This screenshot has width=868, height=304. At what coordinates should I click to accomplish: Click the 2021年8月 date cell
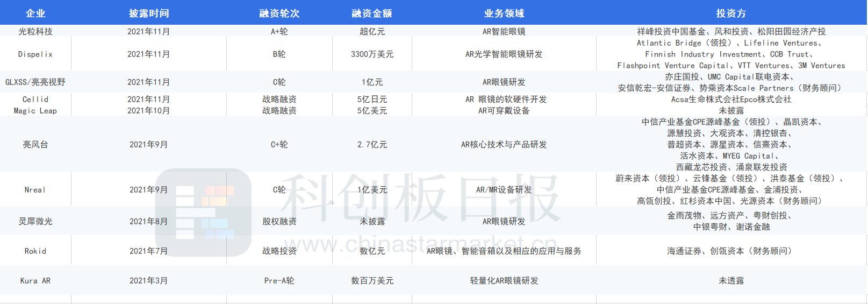(x=149, y=221)
